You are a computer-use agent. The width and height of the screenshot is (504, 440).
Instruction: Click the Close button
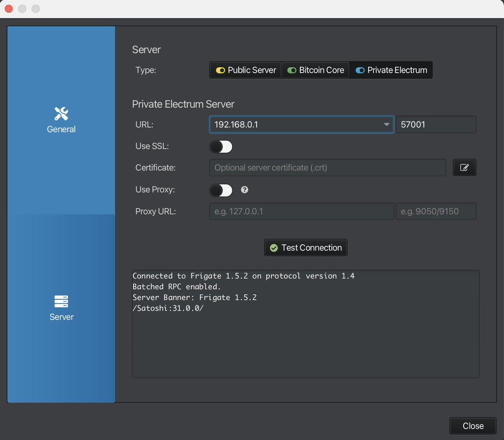tap(473, 426)
